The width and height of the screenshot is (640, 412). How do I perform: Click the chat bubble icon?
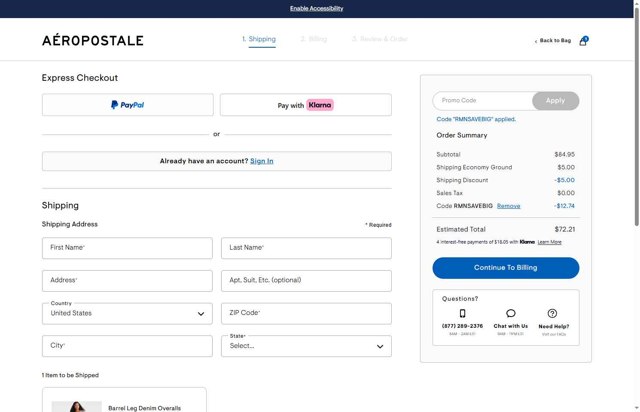511,313
